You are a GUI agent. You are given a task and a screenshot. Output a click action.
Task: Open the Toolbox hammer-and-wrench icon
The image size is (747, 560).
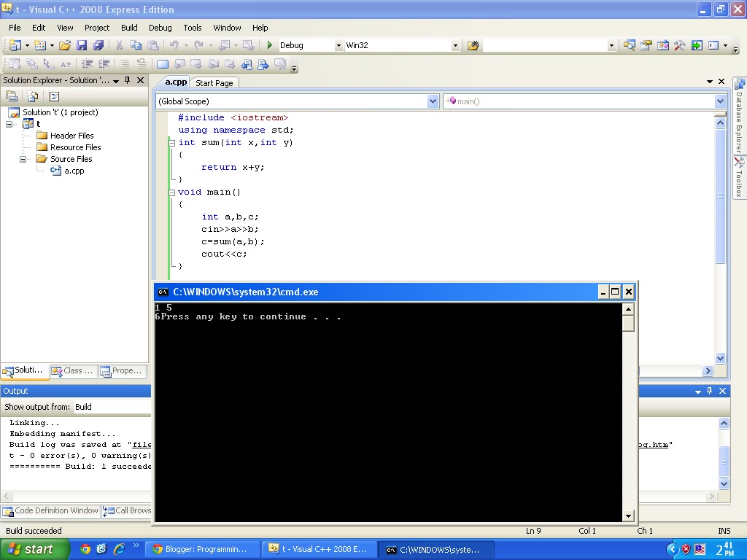tap(680, 45)
